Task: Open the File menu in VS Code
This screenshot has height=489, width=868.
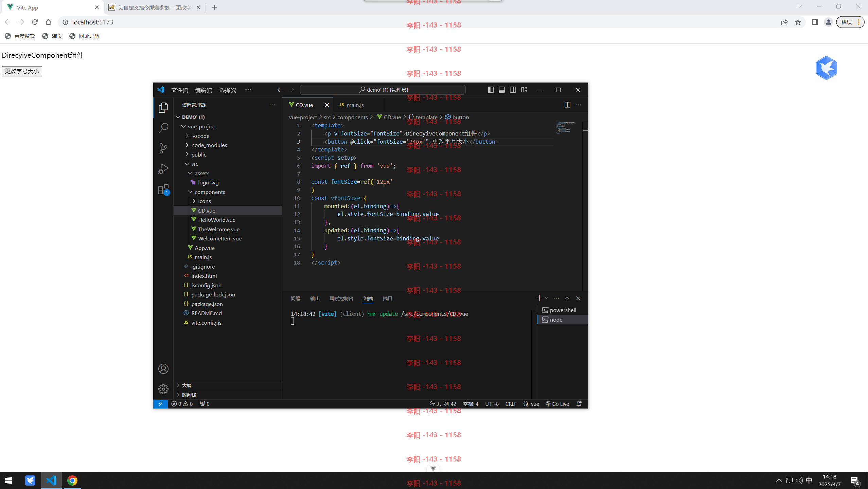Action: tap(180, 90)
